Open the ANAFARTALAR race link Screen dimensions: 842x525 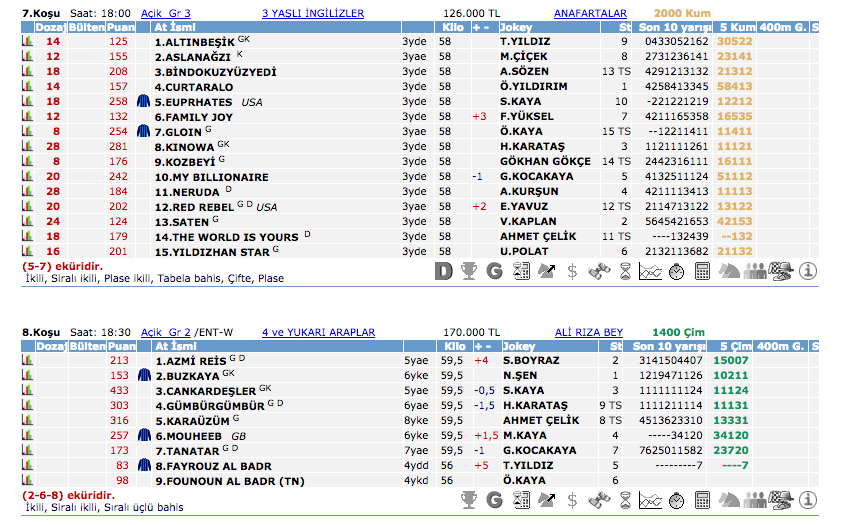tap(589, 14)
